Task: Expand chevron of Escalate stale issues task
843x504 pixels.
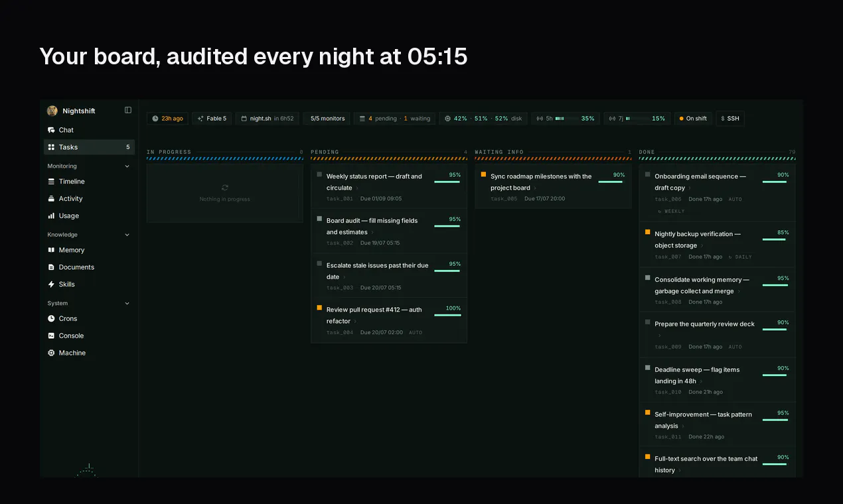Action: click(x=345, y=277)
